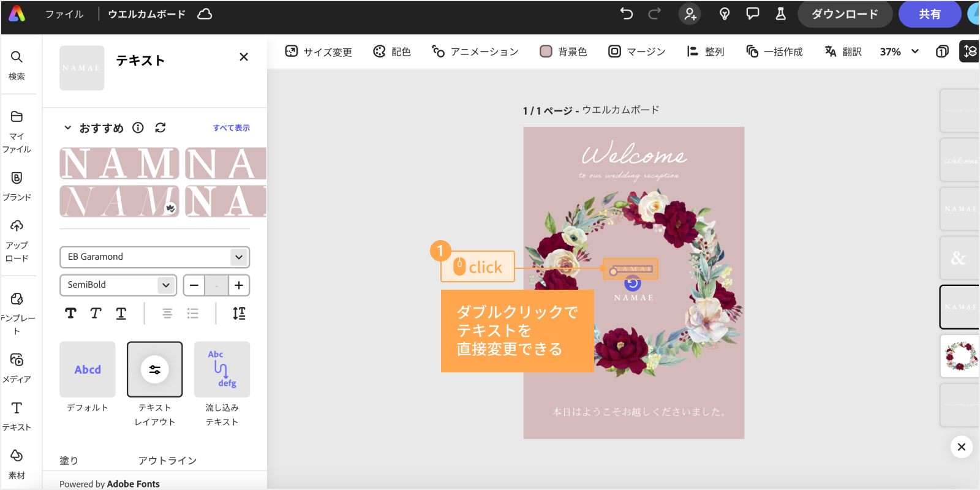This screenshot has height=490, width=980.
Task: Click the Welcome heading on the canvas
Action: (x=634, y=155)
